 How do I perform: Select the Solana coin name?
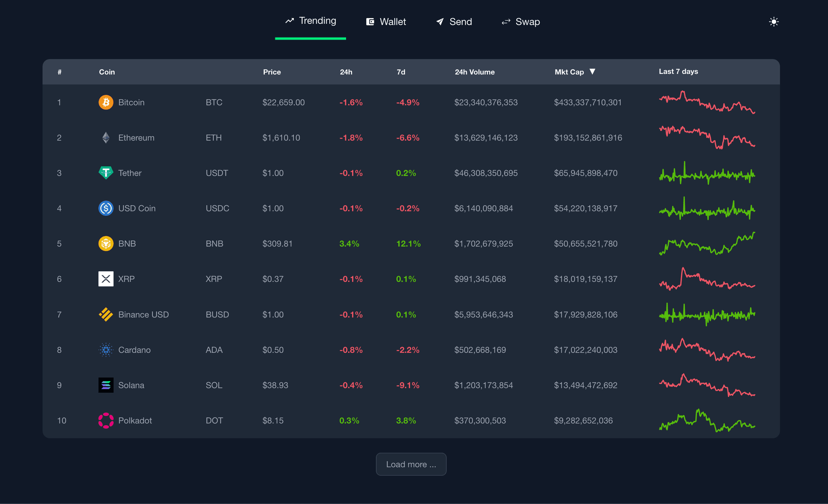pos(131,385)
